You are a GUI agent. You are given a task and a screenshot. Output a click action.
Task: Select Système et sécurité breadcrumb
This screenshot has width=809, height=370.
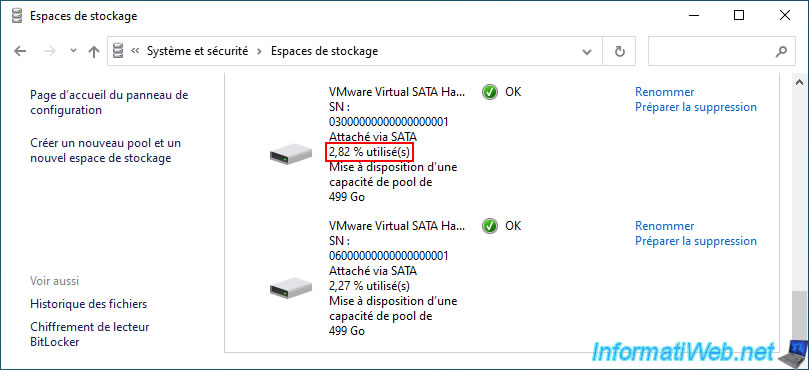click(x=198, y=51)
